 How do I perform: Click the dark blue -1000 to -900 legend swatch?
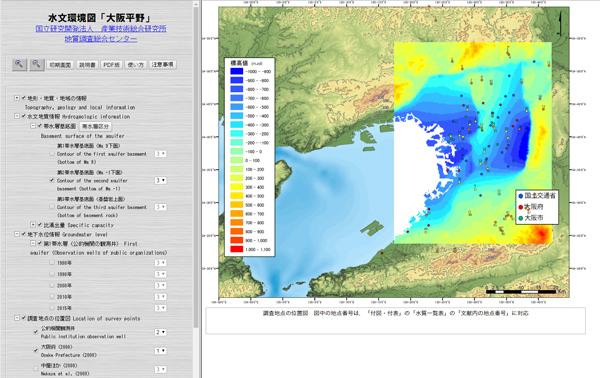click(236, 71)
